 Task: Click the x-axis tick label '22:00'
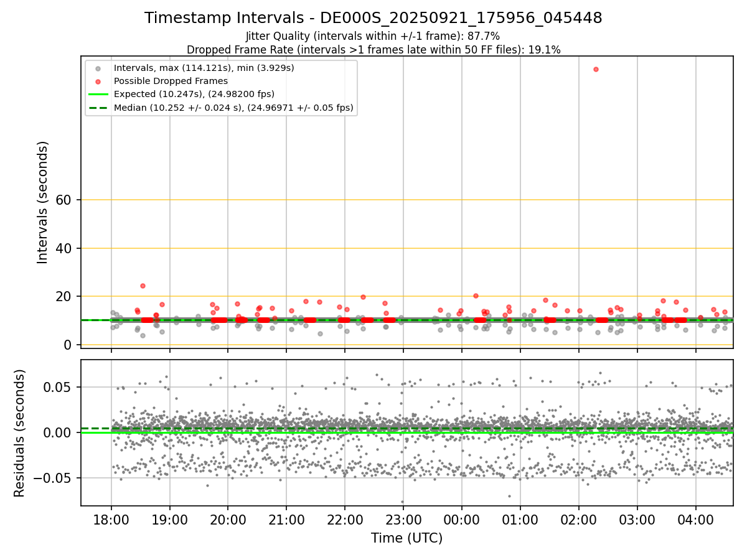click(x=345, y=519)
